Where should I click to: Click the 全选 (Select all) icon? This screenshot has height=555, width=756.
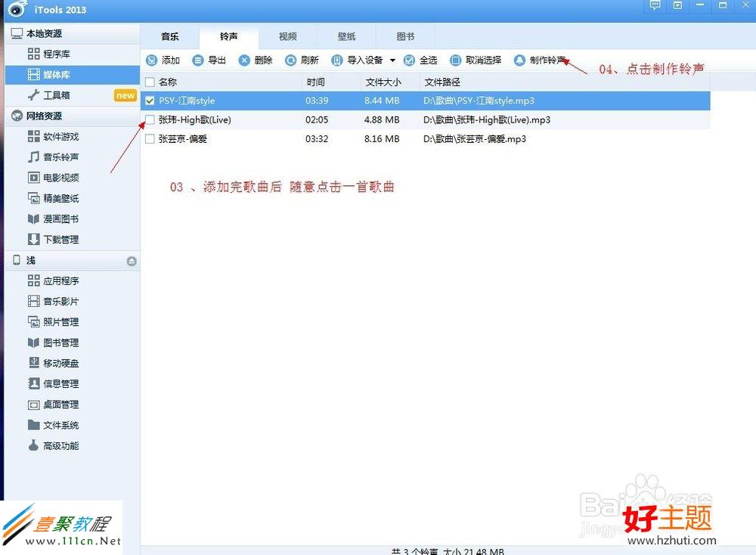409,60
